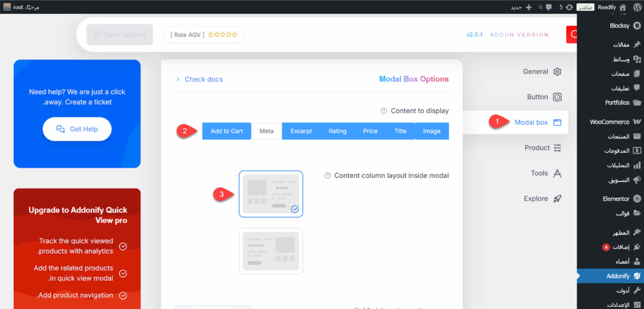Open the WooCommerce menu item
The image size is (644, 309).
pyautogui.click(x=610, y=122)
